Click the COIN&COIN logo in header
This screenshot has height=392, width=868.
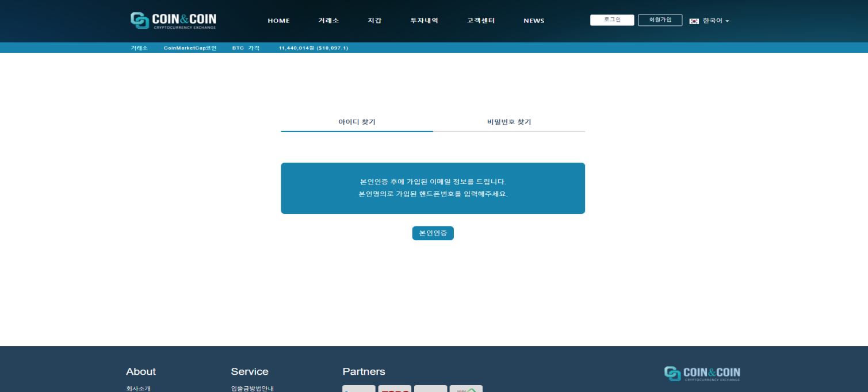tap(173, 20)
